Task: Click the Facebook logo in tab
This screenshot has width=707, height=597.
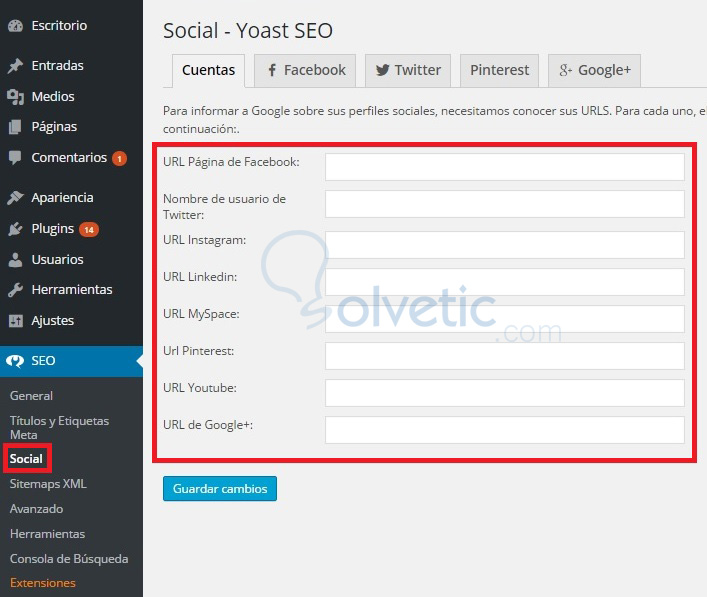Action: (272, 70)
